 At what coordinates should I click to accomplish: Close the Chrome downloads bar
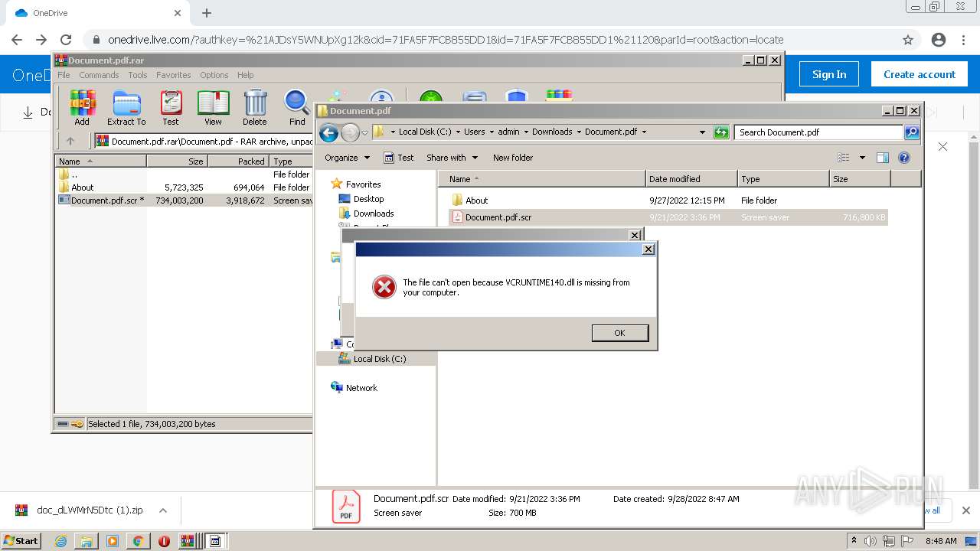coord(965,510)
